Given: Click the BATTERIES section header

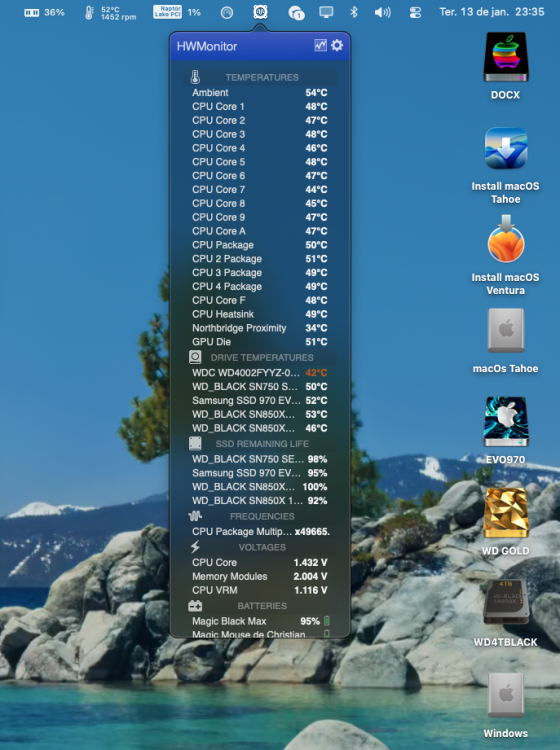Looking at the screenshot, I should (x=260, y=606).
